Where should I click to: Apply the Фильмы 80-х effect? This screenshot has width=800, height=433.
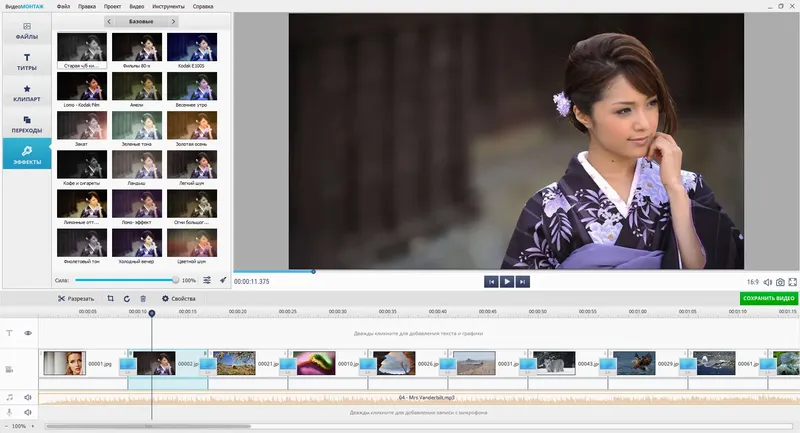[x=137, y=50]
